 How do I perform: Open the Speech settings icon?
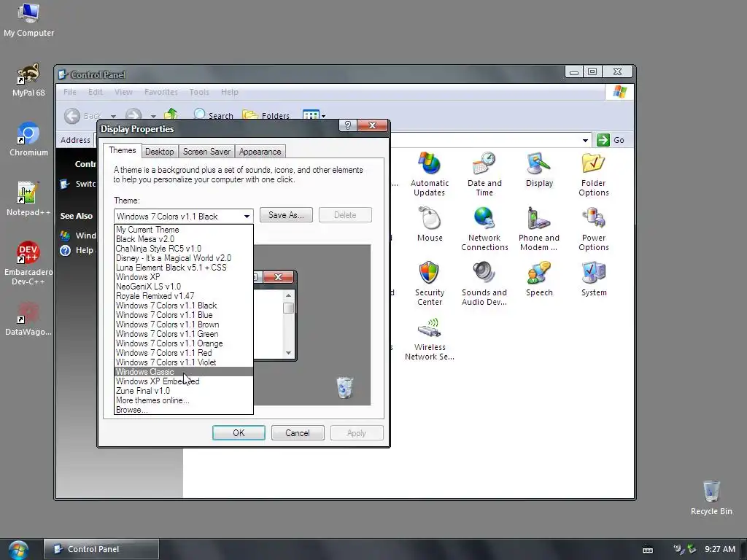click(539, 279)
